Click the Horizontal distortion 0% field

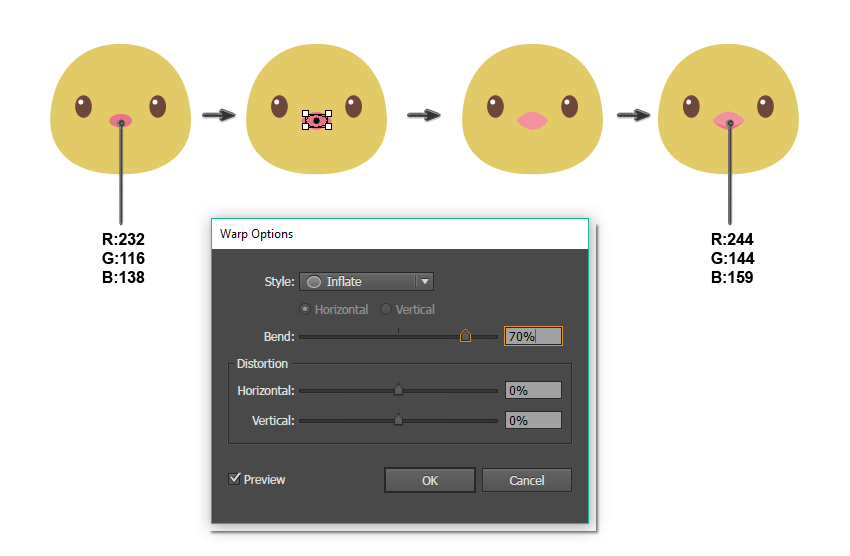click(533, 390)
